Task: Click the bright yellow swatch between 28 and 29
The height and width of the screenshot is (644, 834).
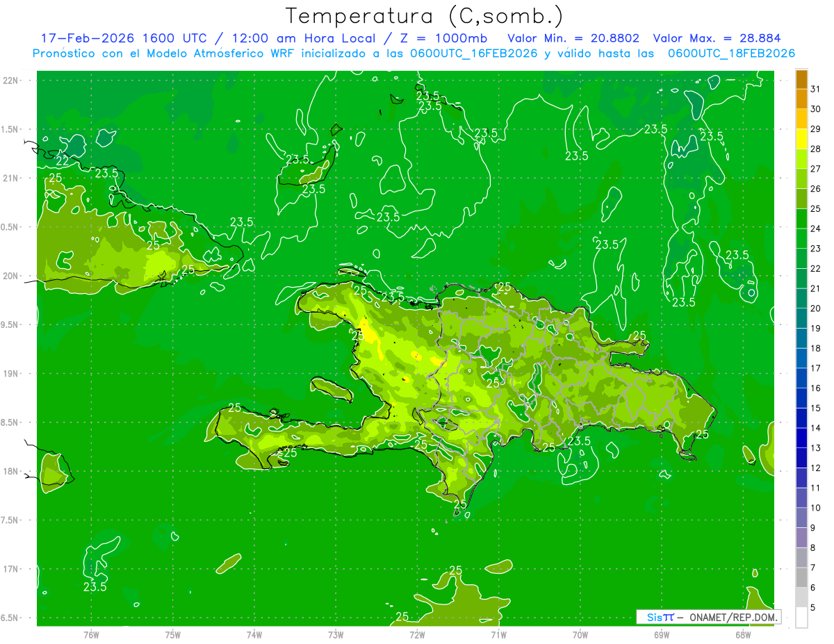Action: pos(801,139)
